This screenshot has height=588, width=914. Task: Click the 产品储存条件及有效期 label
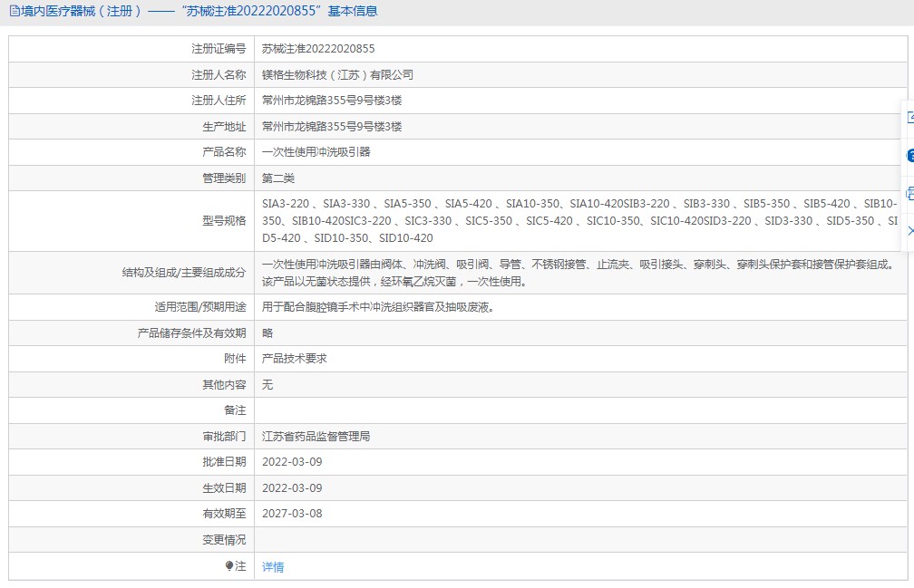[x=192, y=333]
